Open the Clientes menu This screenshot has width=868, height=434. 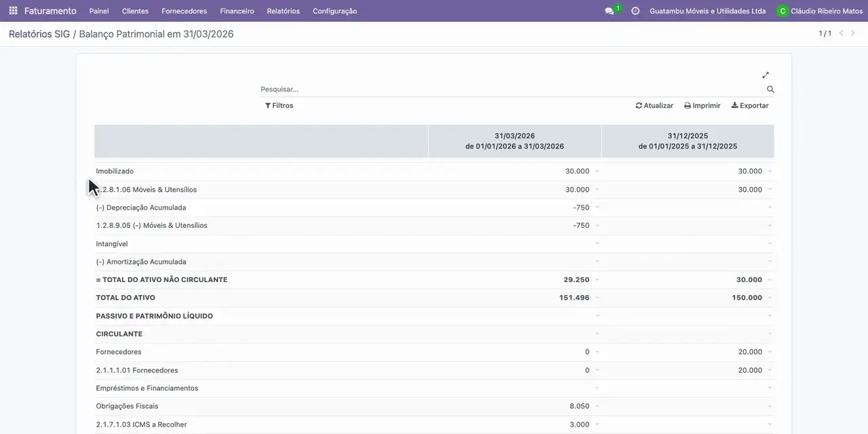[x=136, y=11]
